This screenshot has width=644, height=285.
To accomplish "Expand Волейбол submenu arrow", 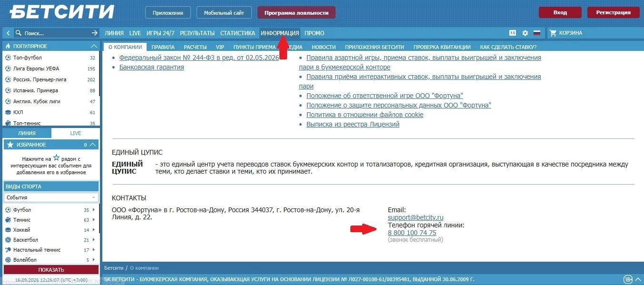I will pos(94,260).
